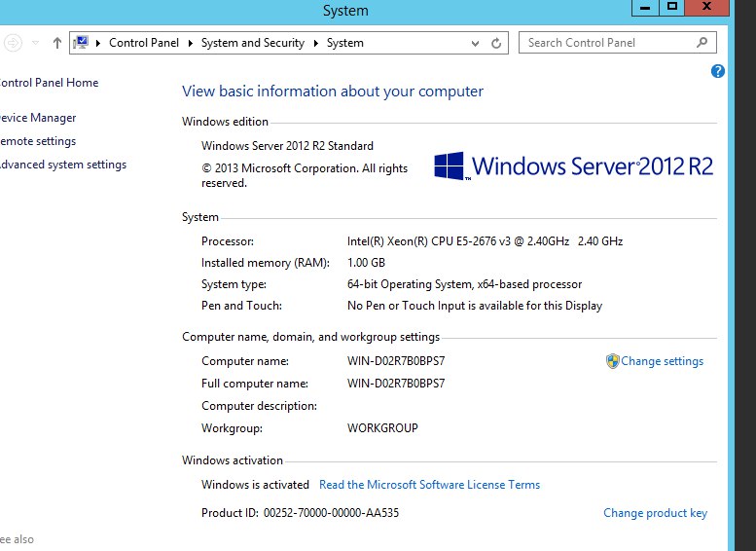Open the Help question mark icon
The width and height of the screenshot is (756, 551).
point(717,71)
